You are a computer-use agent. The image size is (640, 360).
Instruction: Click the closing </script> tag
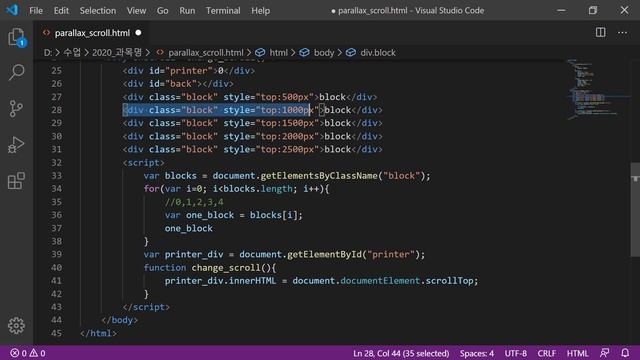click(146, 307)
